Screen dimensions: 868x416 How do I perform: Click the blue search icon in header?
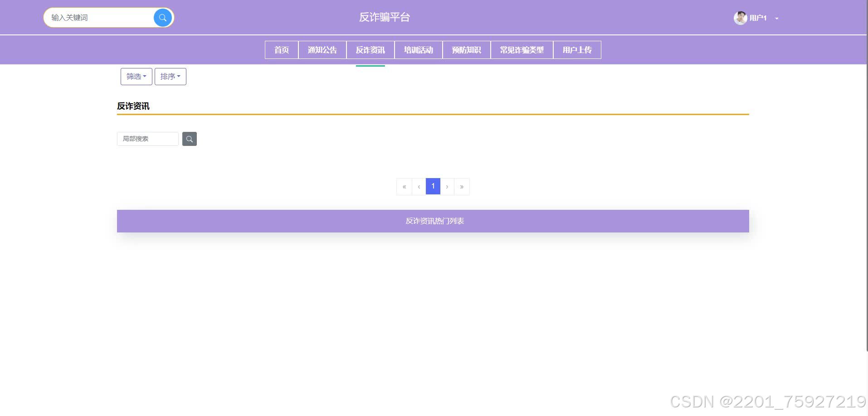click(x=163, y=18)
